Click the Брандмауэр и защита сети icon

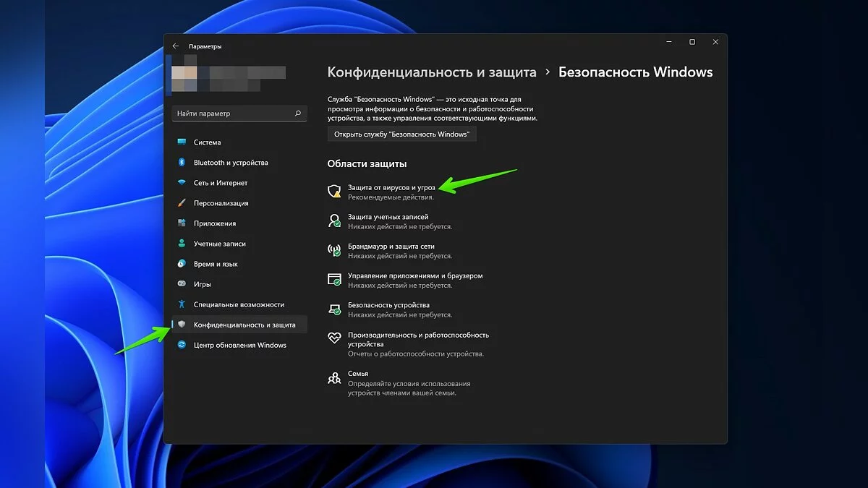tap(334, 251)
